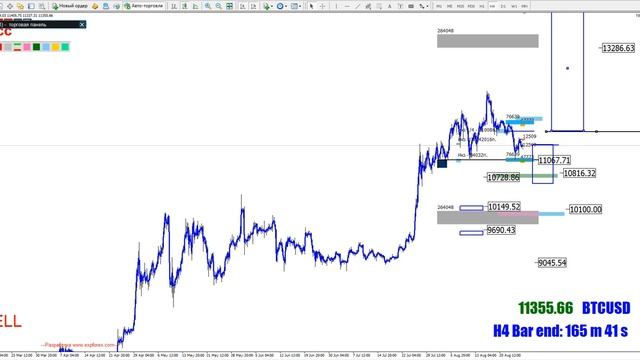640x360 pixels.
Task: Click the blue icon right of MetaEditor
Action: coord(105,6)
